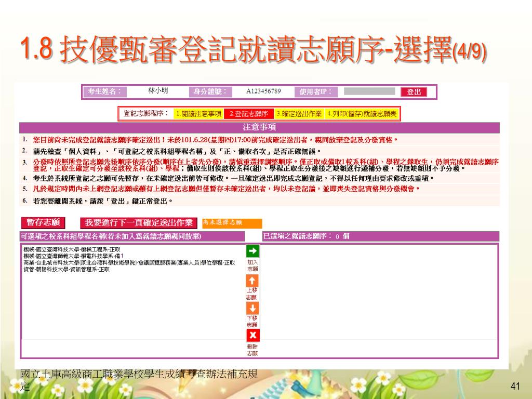This screenshot has width=532, height=399.
Task: Open step 1.閱讀注意事項
Action: [x=198, y=114]
